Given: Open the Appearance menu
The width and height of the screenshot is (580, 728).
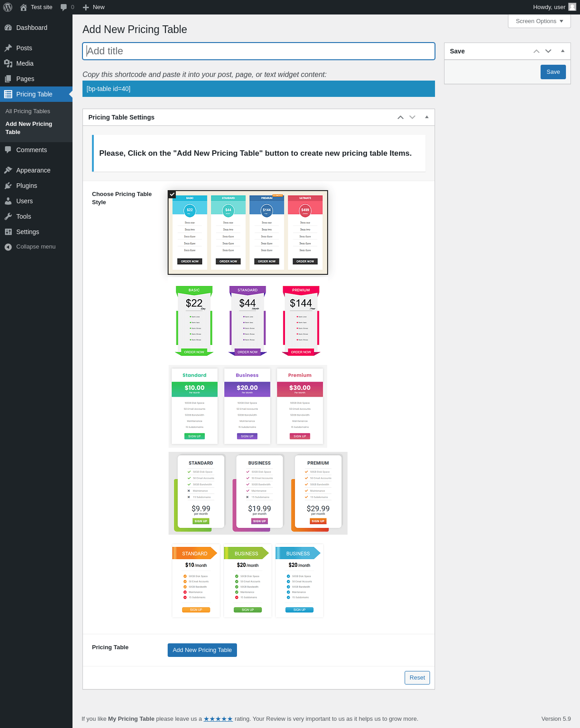Looking at the screenshot, I should [36, 170].
